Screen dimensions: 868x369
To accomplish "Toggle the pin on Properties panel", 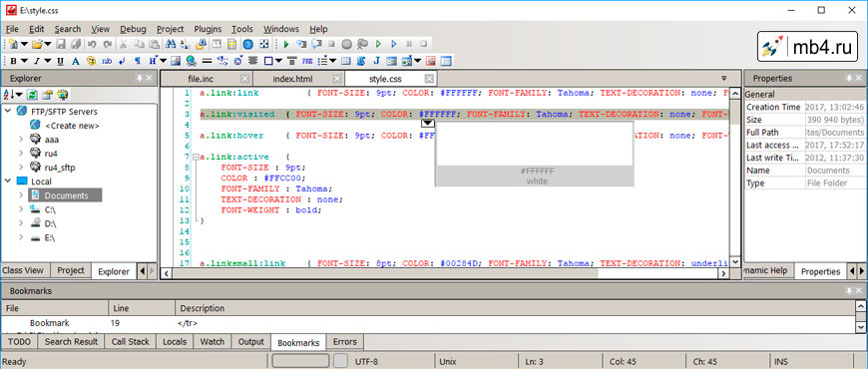I will pos(848,79).
